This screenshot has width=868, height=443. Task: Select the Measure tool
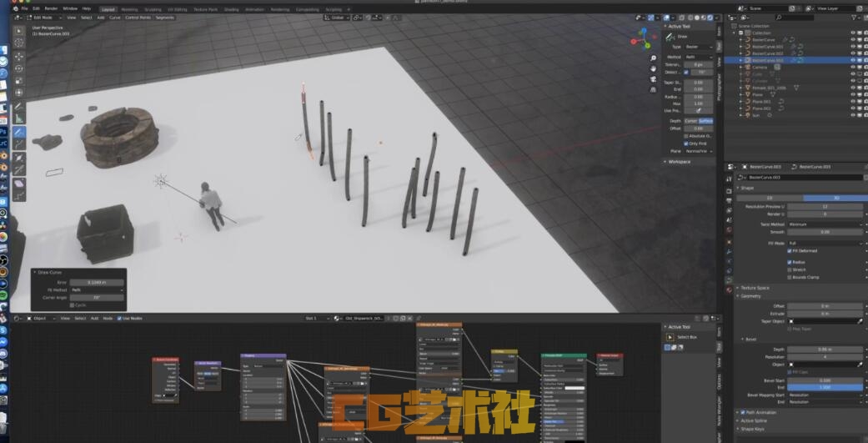(19, 118)
